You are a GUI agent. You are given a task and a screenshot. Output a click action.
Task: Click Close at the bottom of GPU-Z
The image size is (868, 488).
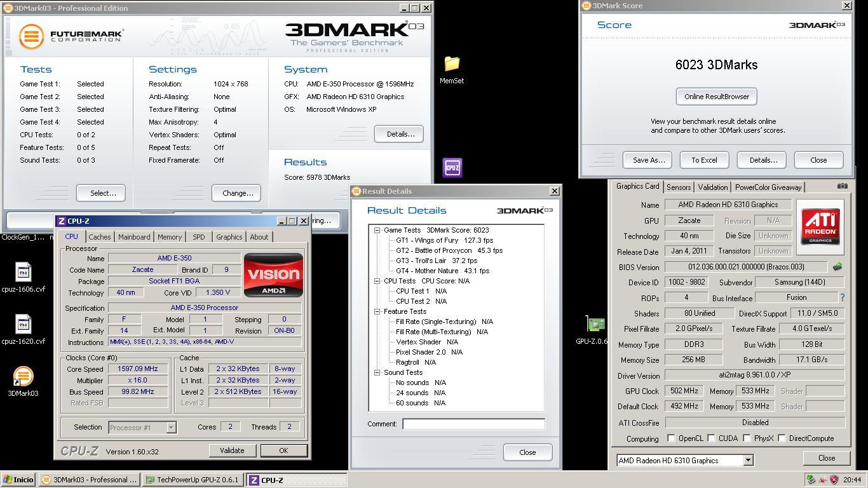[826, 458]
